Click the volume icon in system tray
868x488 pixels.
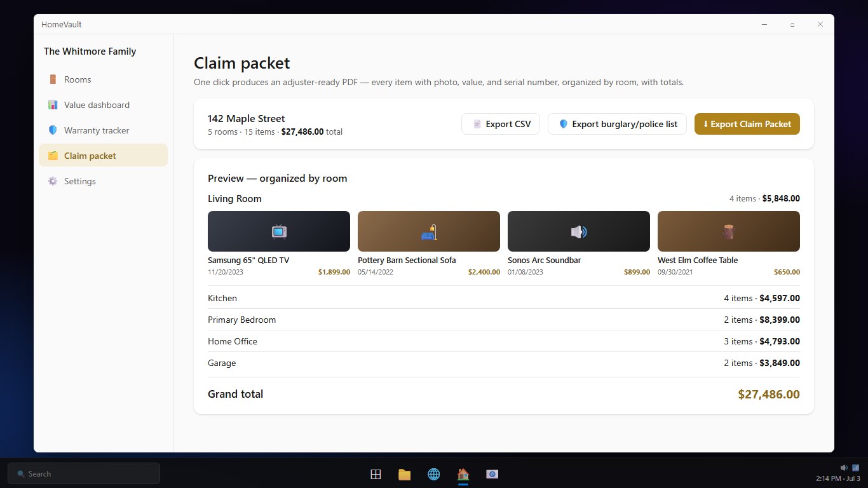point(844,468)
